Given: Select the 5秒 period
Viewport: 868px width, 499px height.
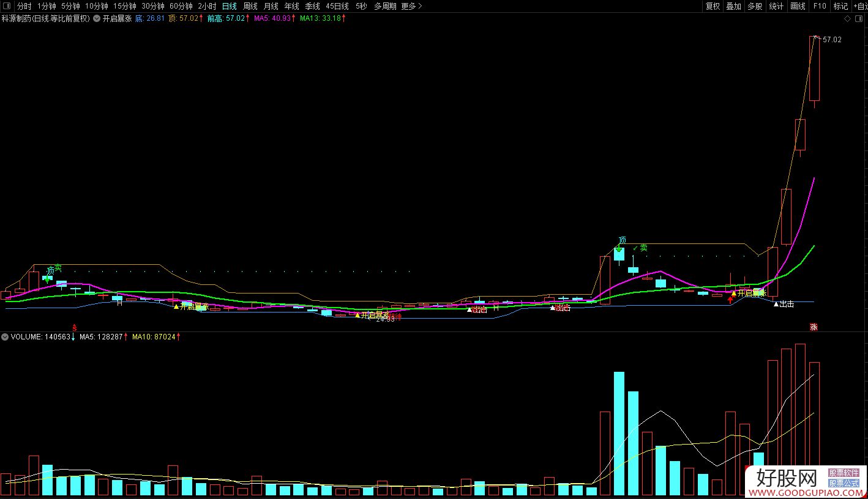Looking at the screenshot, I should (x=361, y=6).
